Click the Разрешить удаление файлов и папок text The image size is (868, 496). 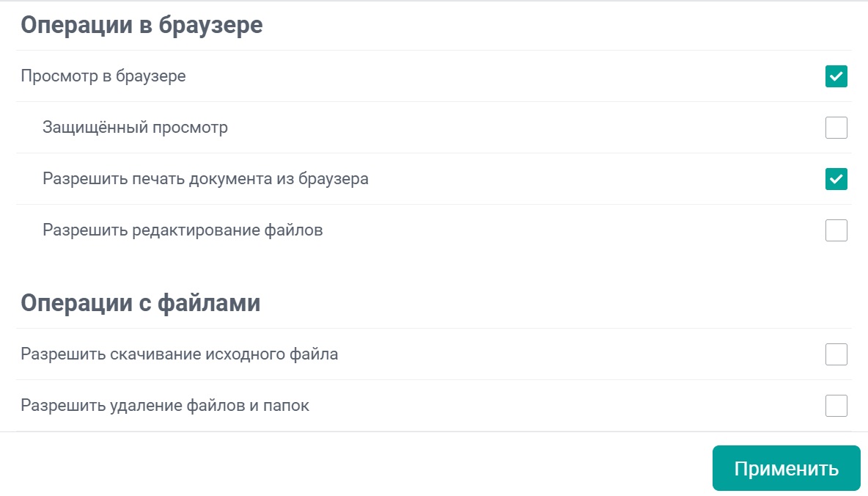165,406
